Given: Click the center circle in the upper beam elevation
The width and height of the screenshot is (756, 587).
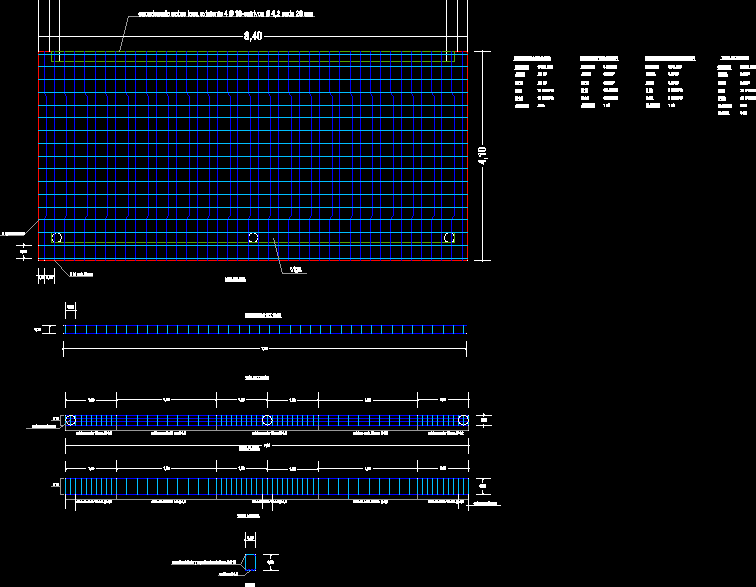Looking at the screenshot, I should point(267,420).
